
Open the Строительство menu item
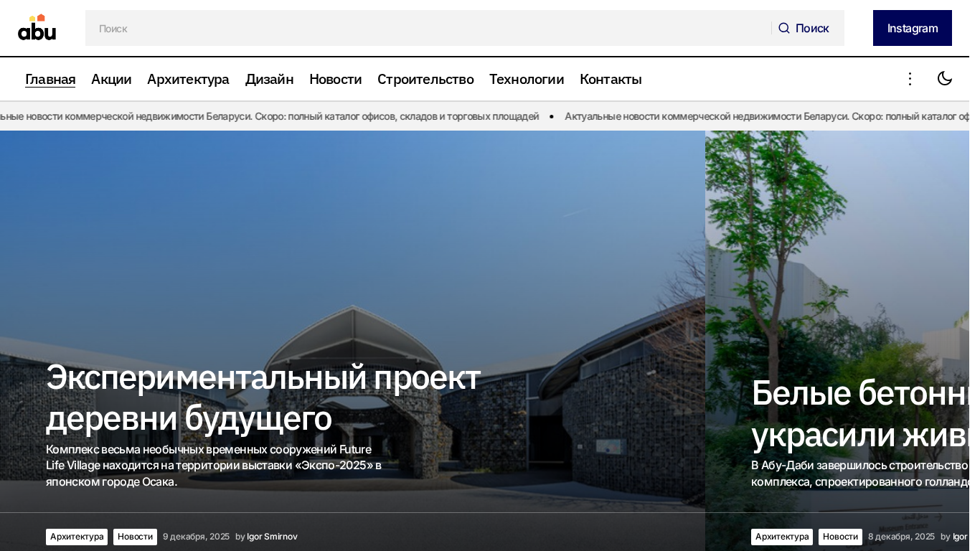[x=425, y=79]
